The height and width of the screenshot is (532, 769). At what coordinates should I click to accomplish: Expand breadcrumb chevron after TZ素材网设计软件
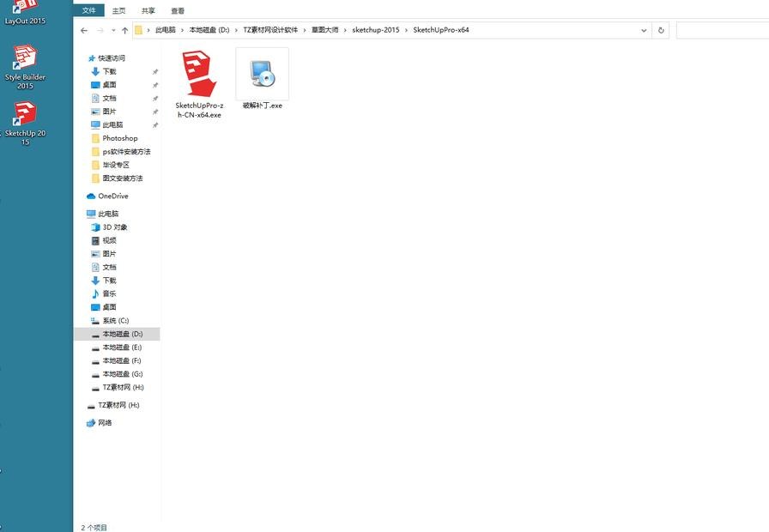305,30
